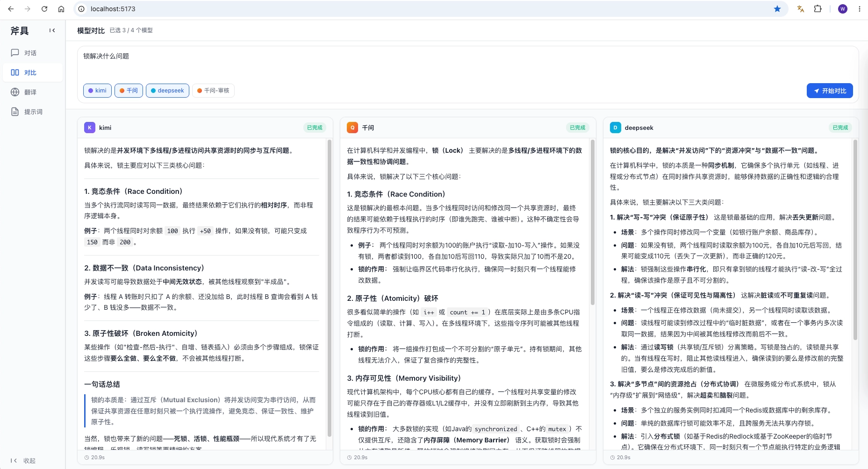Screen dimensions: 868x469
Task: Click 千问 panel Q avatar icon
Action: pyautogui.click(x=352, y=128)
